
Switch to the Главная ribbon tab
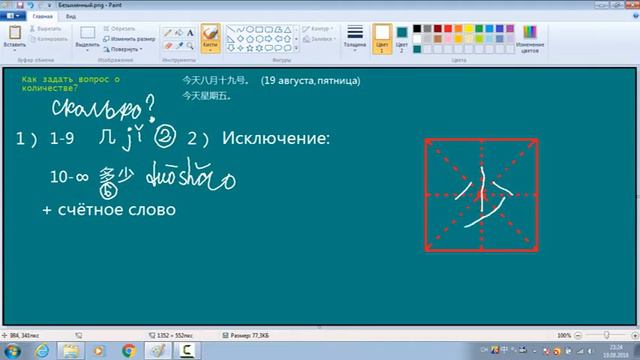click(42, 16)
